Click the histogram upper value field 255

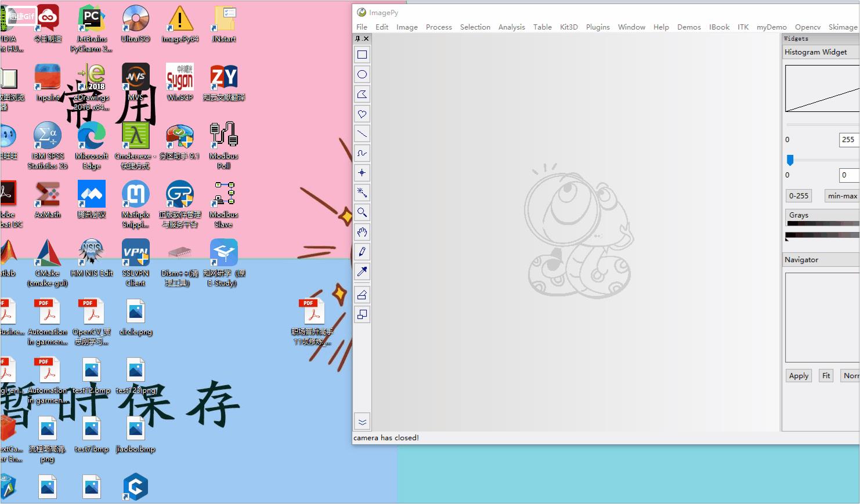pyautogui.click(x=849, y=139)
